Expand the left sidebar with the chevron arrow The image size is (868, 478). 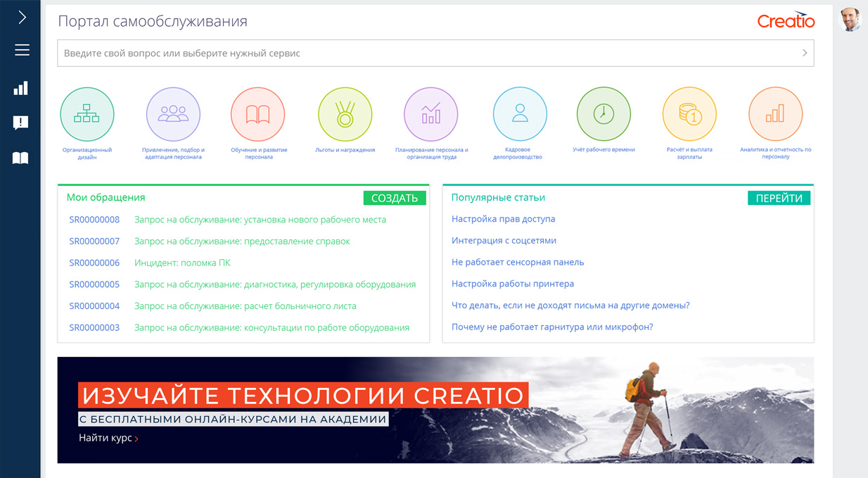pyautogui.click(x=22, y=18)
